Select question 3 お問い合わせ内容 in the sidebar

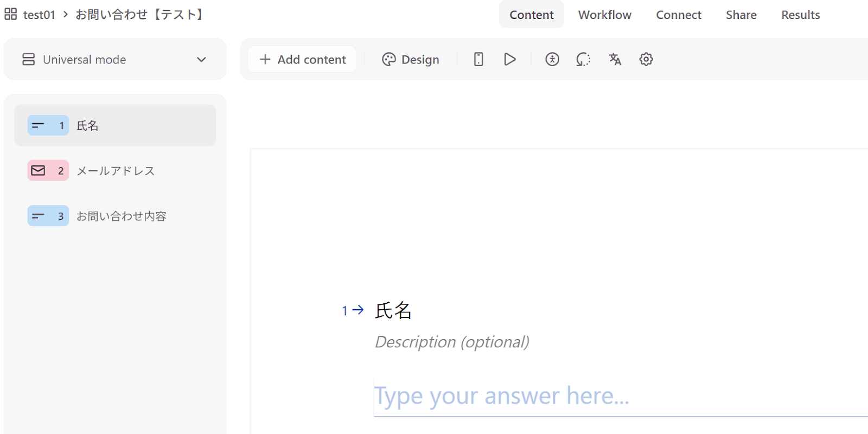115,216
